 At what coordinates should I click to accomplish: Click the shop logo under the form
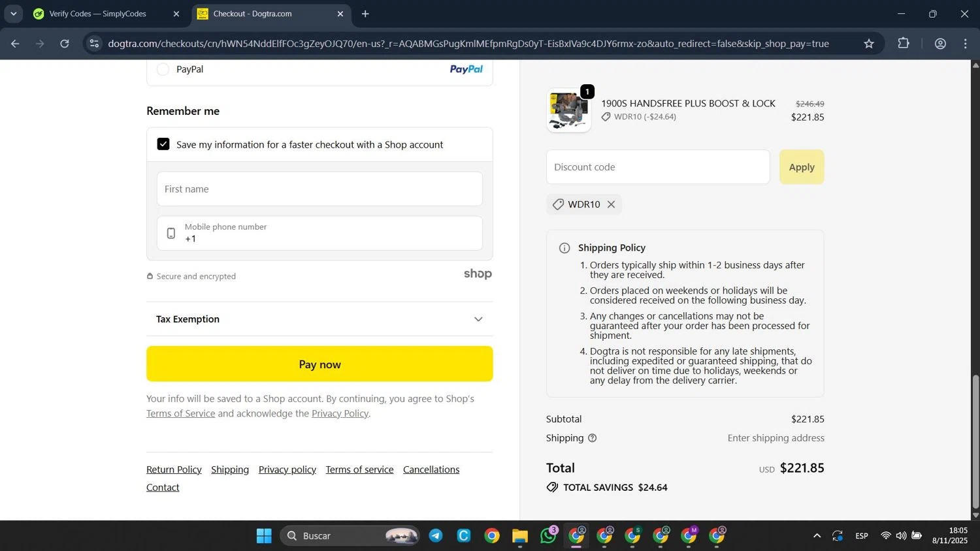tap(478, 274)
